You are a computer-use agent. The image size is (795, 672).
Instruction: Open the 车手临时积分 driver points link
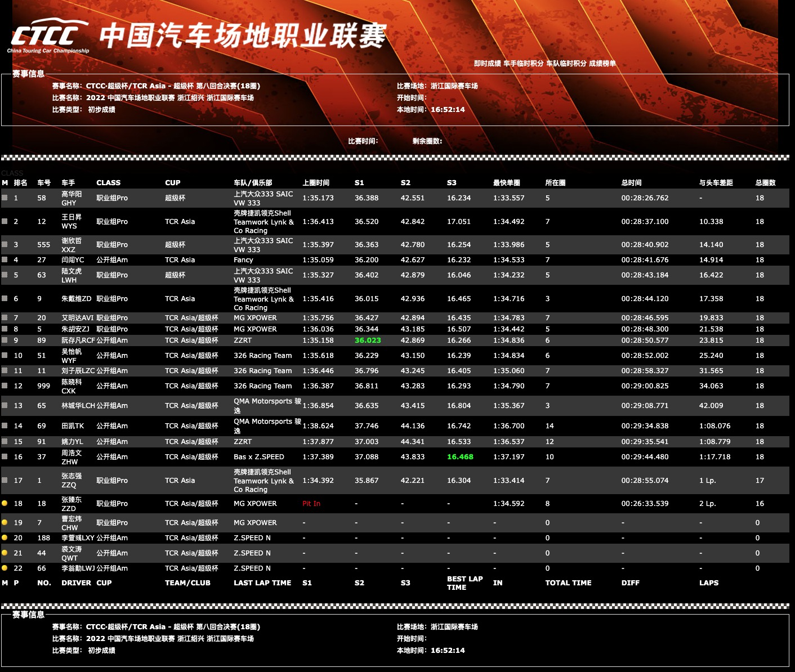523,64
